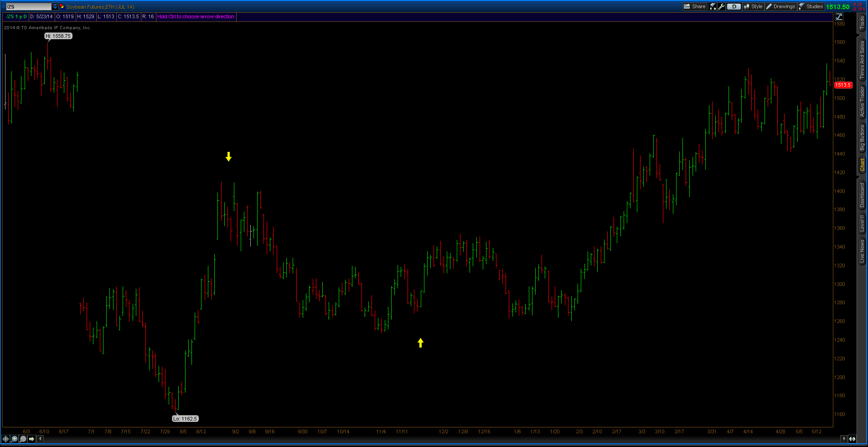Click the 1160 price axis label
The image size is (868, 447).
pos(839,414)
